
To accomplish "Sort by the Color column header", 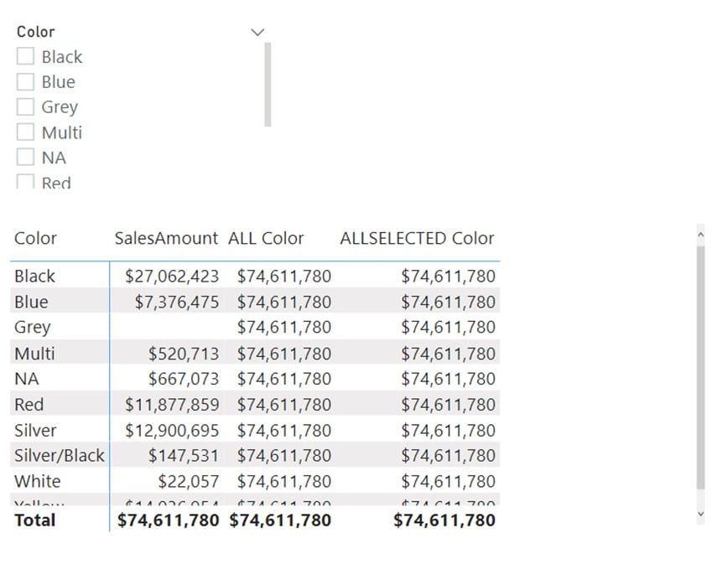I will (x=35, y=238).
